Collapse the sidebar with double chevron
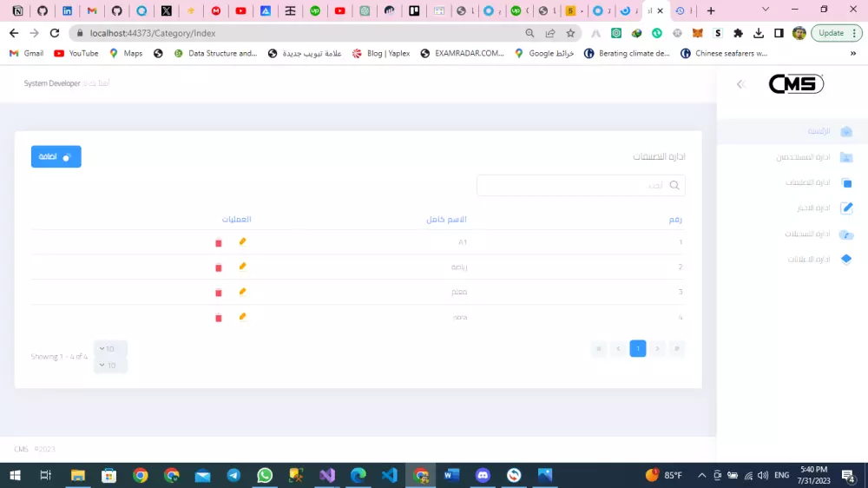 pyautogui.click(x=740, y=84)
